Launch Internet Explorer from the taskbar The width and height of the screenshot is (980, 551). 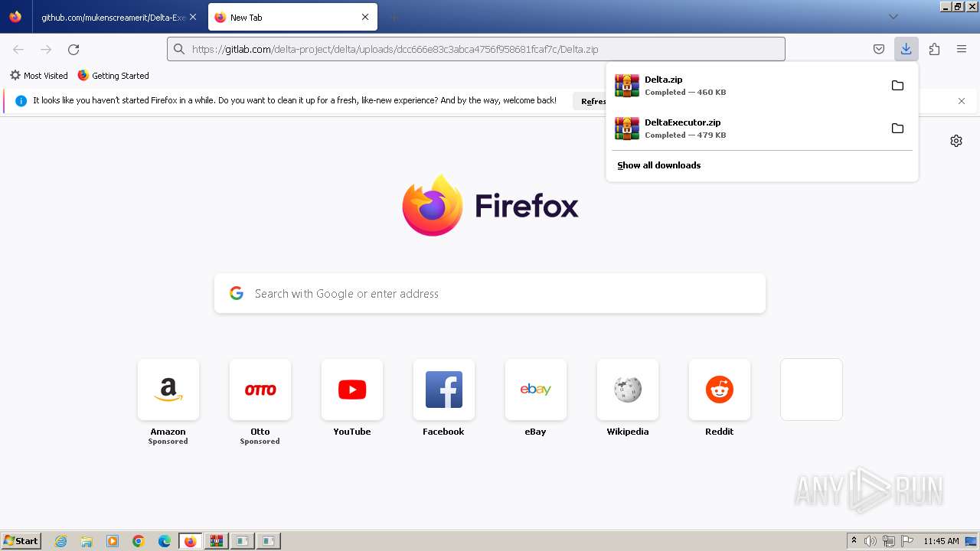(x=61, y=541)
